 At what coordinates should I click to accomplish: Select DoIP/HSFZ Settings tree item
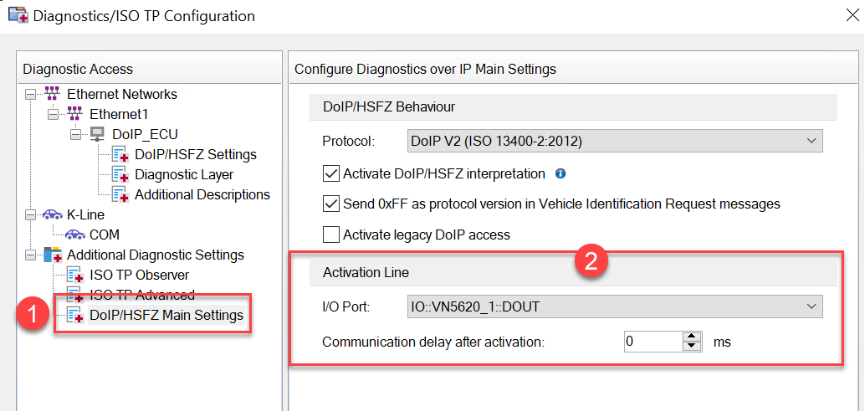pyautogui.click(x=195, y=154)
